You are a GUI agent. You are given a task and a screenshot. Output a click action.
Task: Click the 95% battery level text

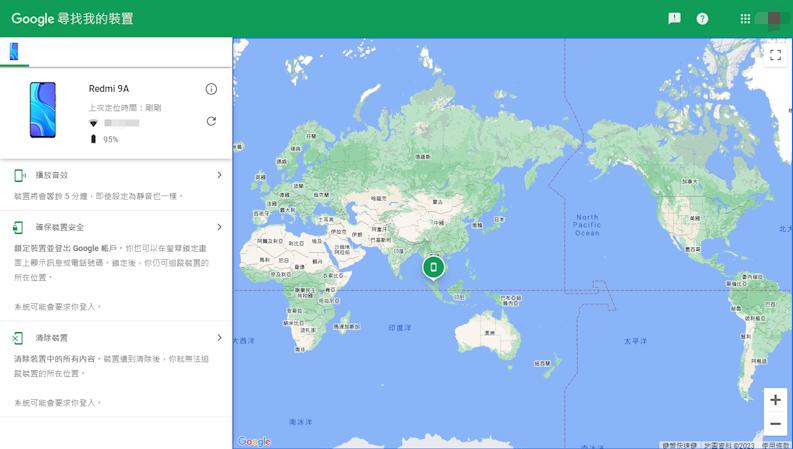[x=111, y=139]
